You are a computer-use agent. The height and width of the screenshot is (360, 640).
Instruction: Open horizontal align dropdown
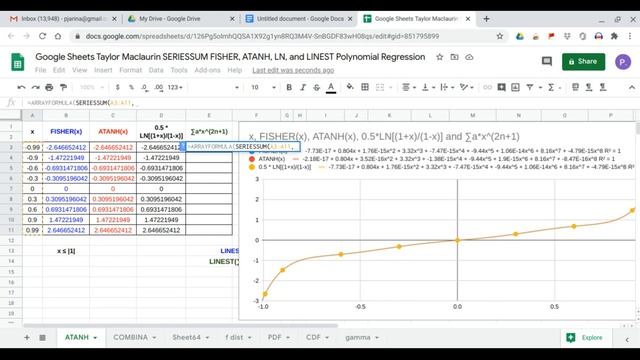(409, 87)
